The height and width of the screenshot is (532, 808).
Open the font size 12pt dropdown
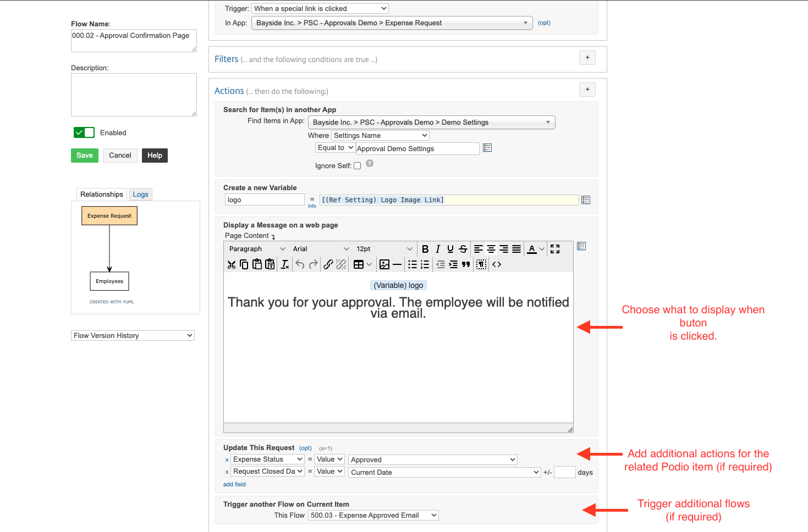click(x=384, y=249)
